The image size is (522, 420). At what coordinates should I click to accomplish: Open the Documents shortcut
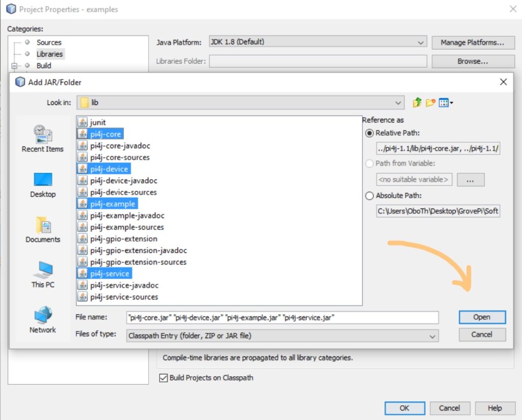(43, 230)
